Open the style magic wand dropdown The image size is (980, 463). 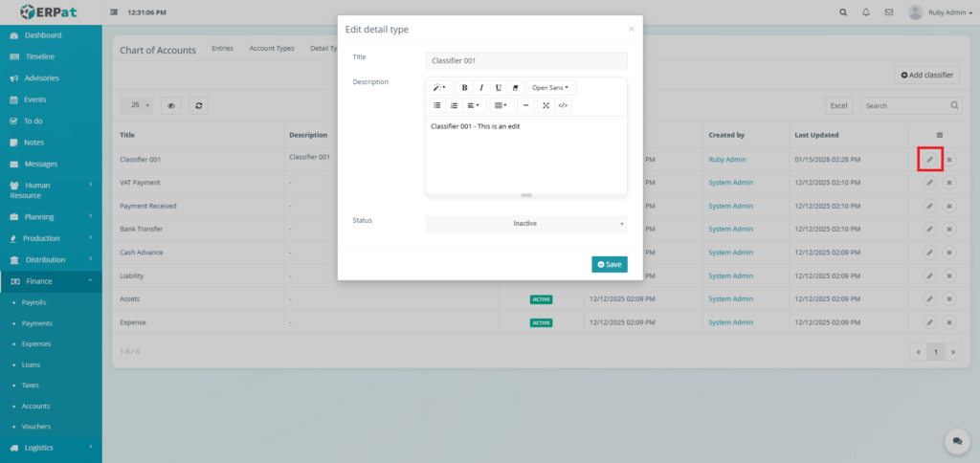coord(440,87)
